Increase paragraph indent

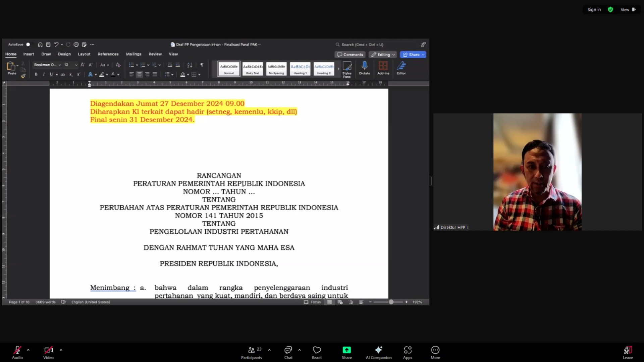tap(178, 65)
